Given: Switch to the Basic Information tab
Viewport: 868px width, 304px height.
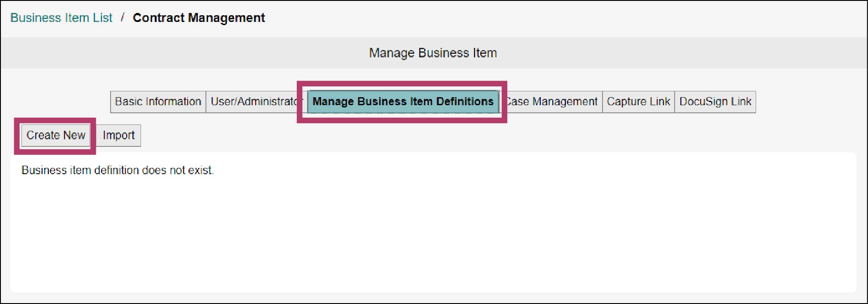Looking at the screenshot, I should [158, 102].
